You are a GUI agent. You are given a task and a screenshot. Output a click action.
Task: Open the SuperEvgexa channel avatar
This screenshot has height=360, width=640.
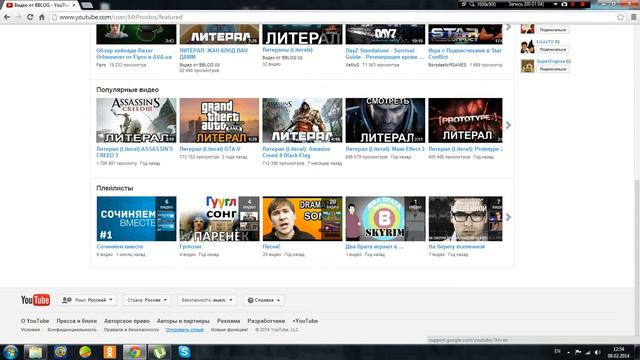[x=527, y=65]
